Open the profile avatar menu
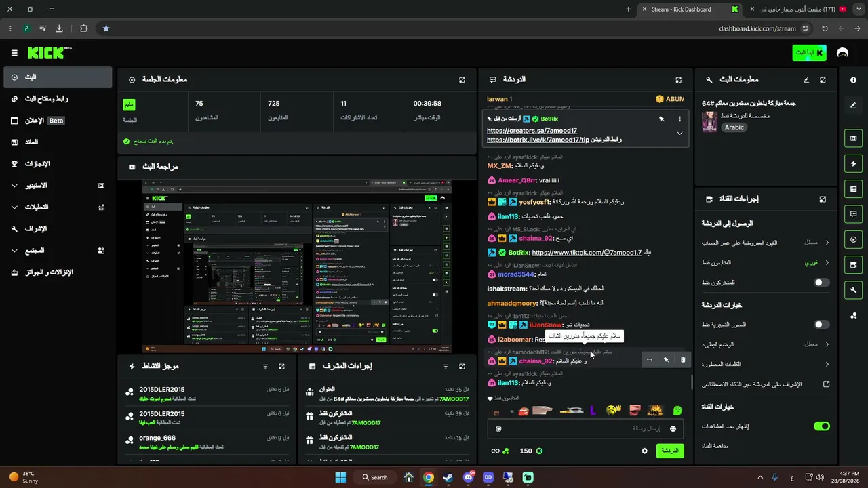 coord(843,53)
